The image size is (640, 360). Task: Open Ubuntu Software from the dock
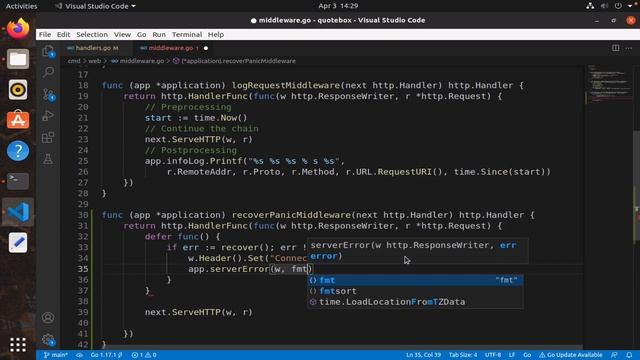18,120
